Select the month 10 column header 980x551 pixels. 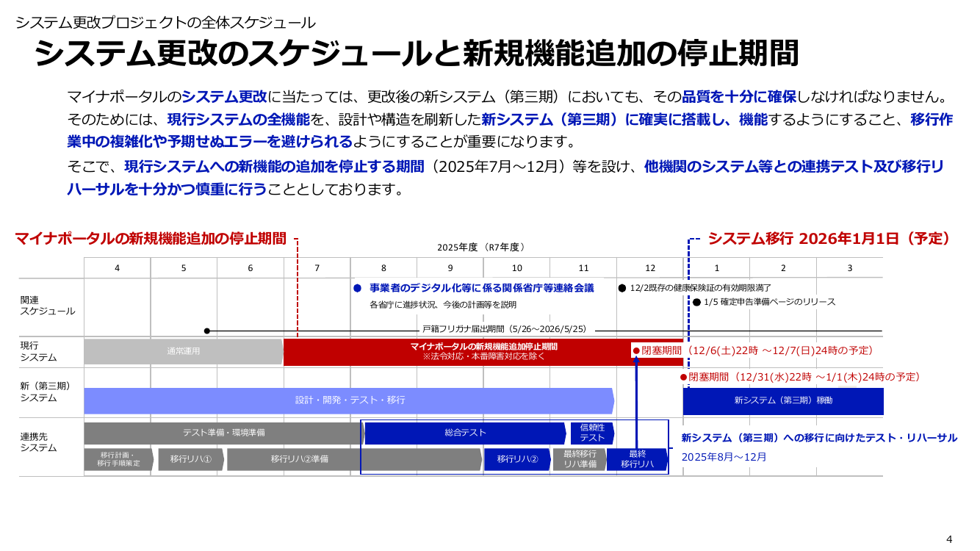(517, 268)
